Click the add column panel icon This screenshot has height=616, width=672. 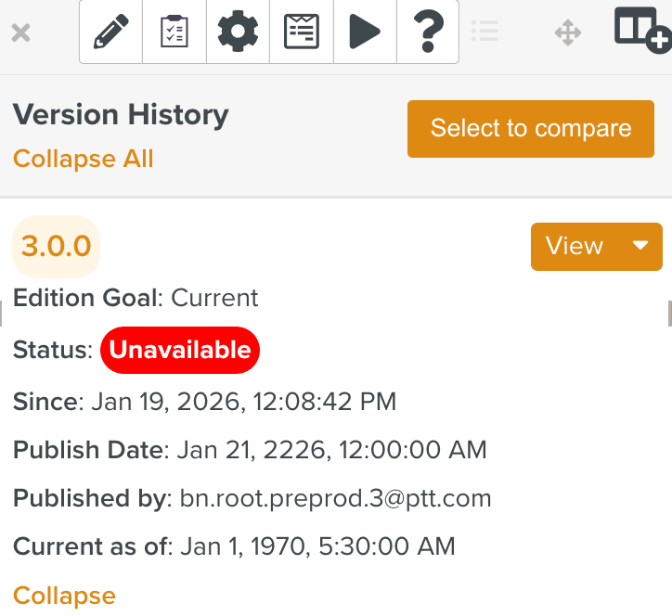[641, 28]
